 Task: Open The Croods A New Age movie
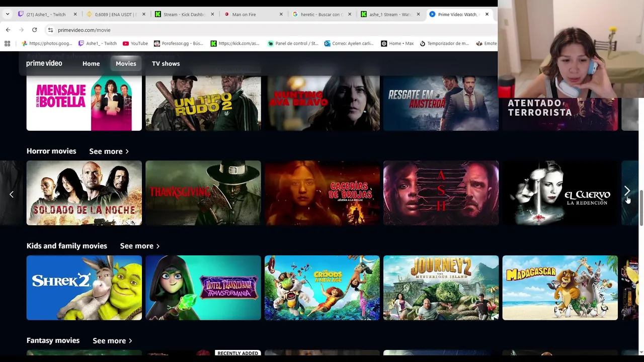[322, 288]
